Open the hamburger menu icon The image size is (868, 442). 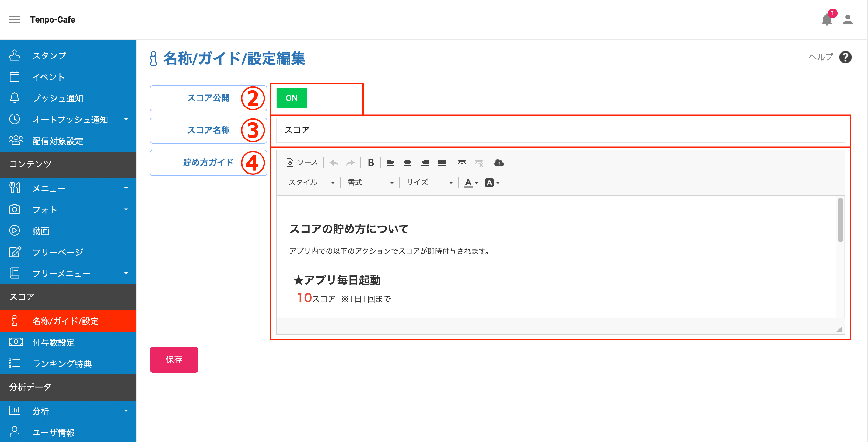pos(15,19)
